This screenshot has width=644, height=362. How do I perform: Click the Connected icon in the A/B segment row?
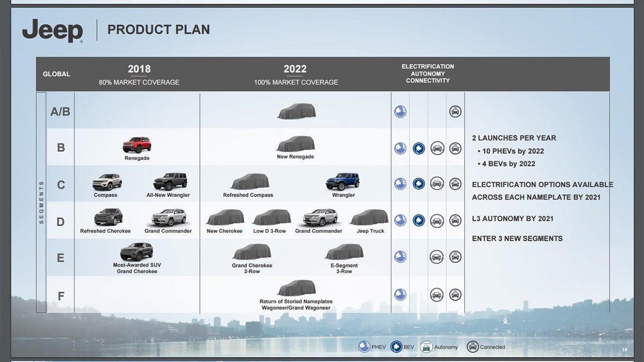[455, 112]
